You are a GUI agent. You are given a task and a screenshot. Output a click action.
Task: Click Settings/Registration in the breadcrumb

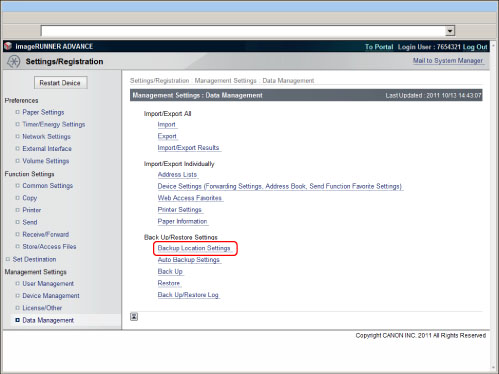click(159, 81)
